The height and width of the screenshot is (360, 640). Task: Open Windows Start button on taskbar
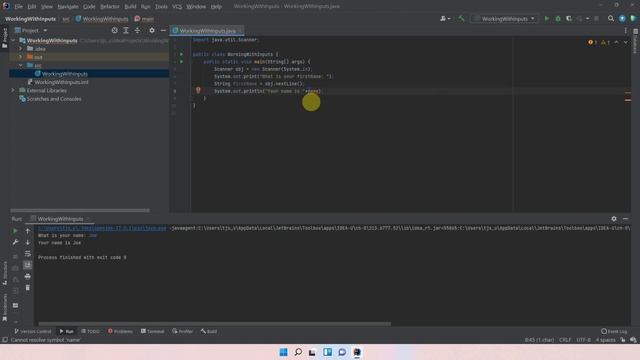point(283,352)
